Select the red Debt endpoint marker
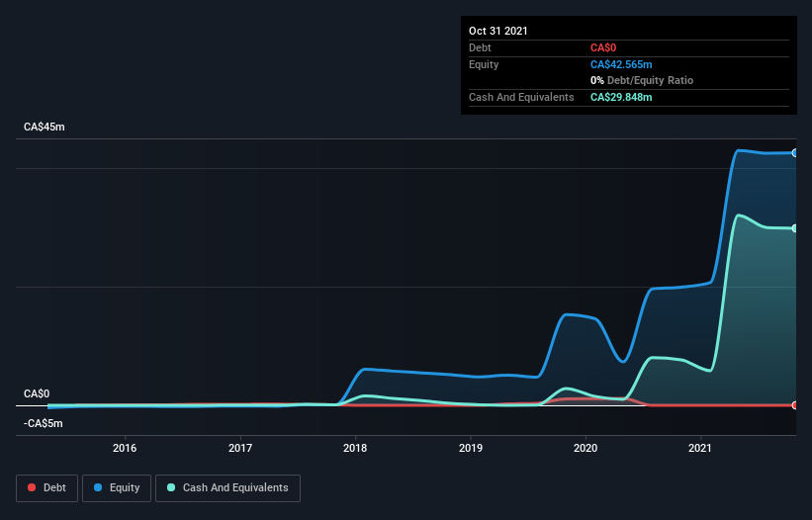The width and height of the screenshot is (812, 520). 795,405
